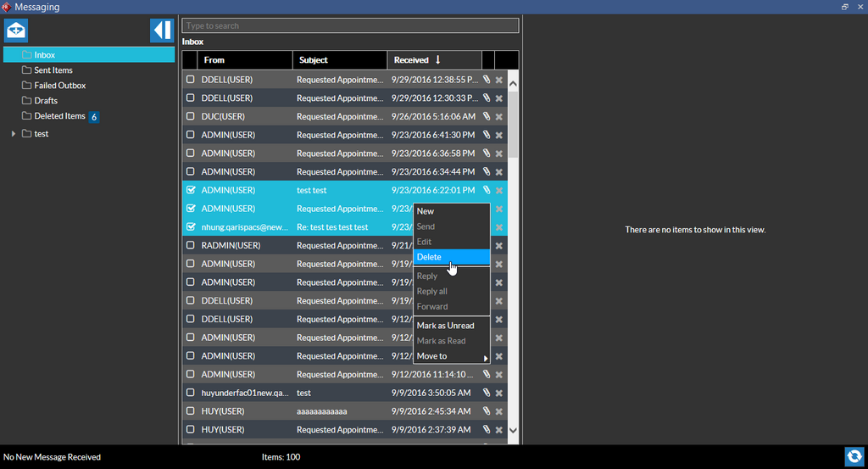Uncheck the 'test test' message checkbox

(x=191, y=190)
